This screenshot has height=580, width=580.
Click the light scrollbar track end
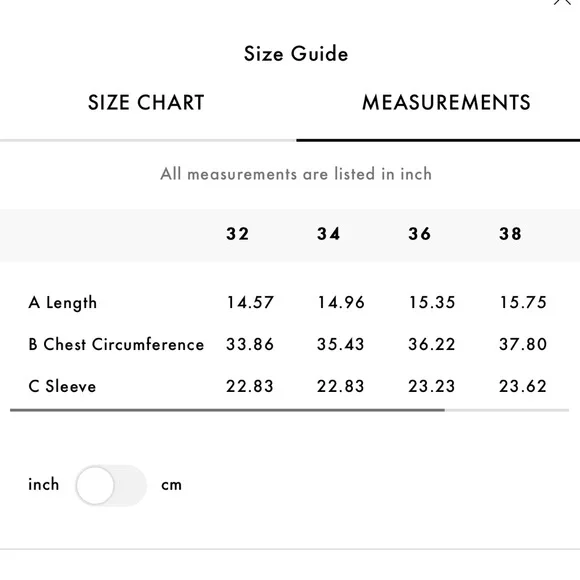[x=507, y=410]
